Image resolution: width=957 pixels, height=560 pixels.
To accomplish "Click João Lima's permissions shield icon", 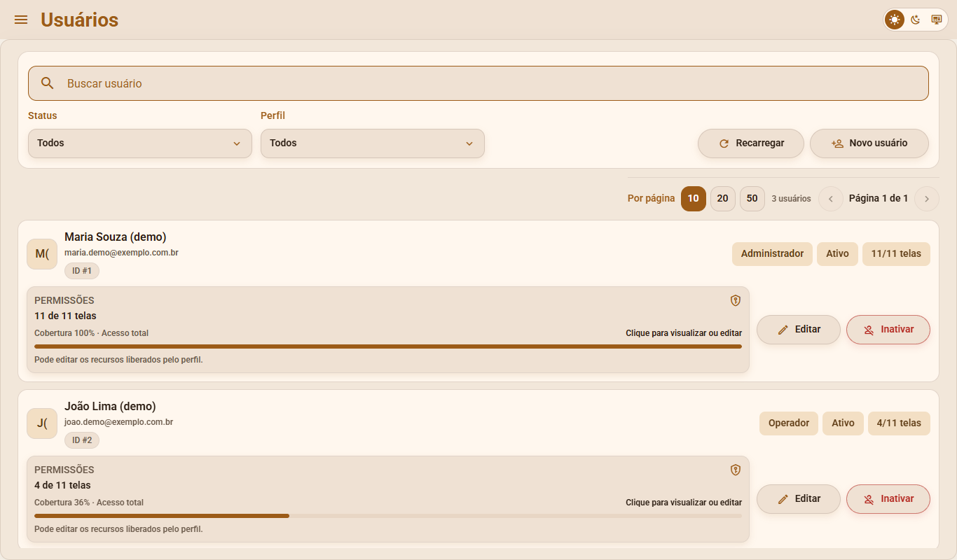I will (x=736, y=470).
